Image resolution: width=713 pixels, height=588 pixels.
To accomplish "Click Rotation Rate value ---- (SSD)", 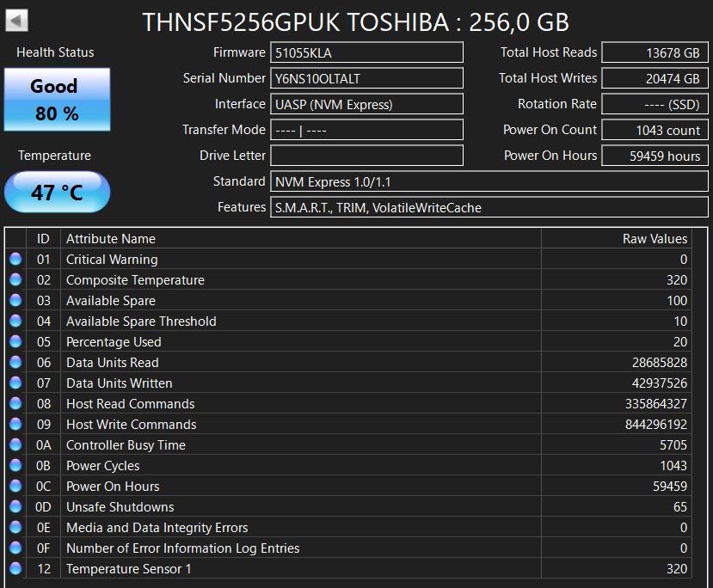I will pos(655,104).
